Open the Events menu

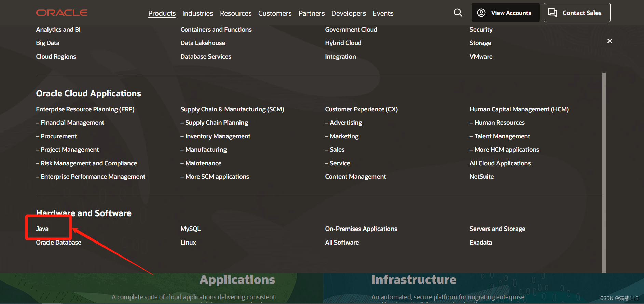tap(383, 13)
